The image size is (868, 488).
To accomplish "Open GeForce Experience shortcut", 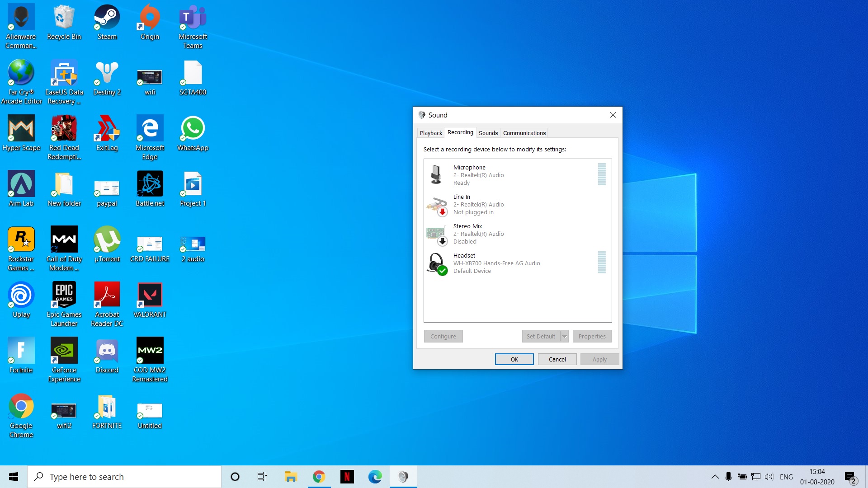I will pyautogui.click(x=64, y=360).
